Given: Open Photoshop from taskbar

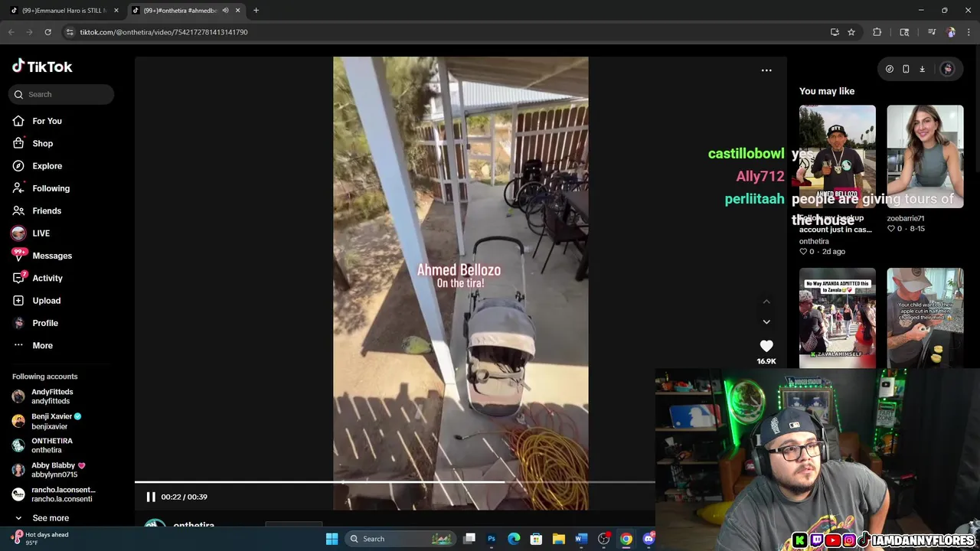Looking at the screenshot, I should point(492,539).
